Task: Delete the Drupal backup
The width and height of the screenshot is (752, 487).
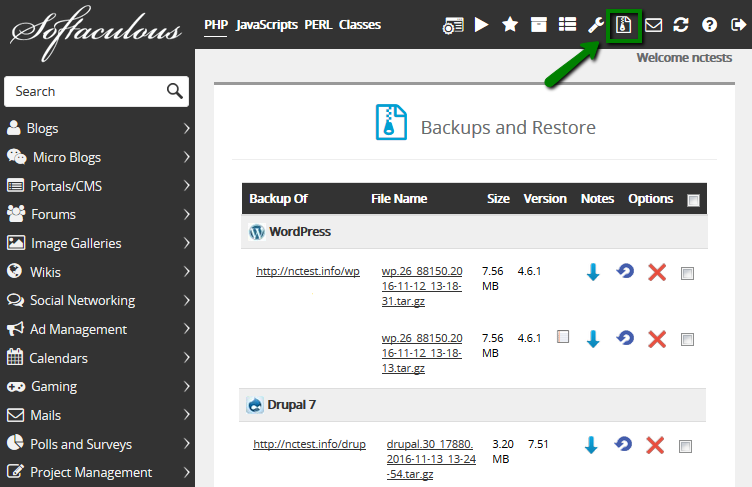Action: coord(655,445)
